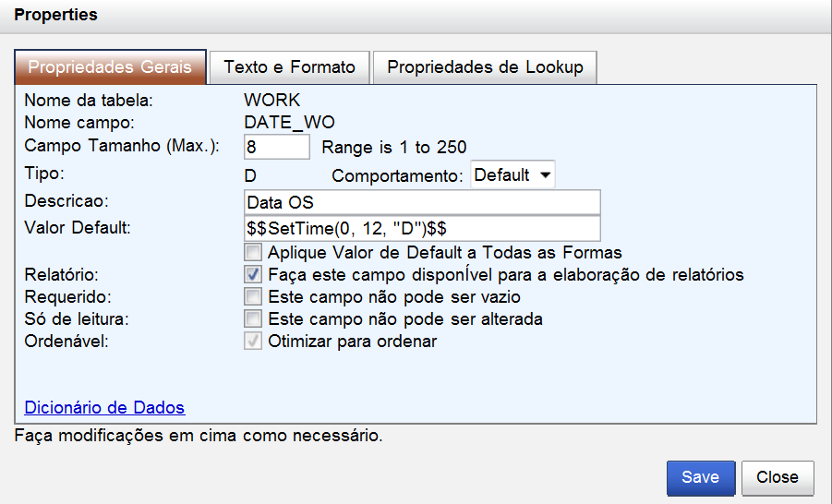Check the Requerido checkbox
832x504 pixels.
[x=253, y=296]
